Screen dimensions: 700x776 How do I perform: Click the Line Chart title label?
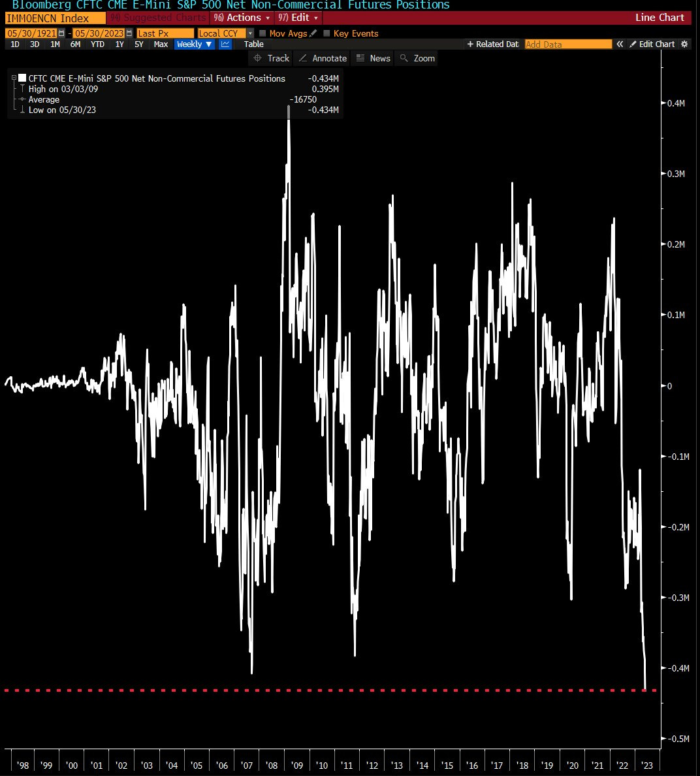point(660,18)
